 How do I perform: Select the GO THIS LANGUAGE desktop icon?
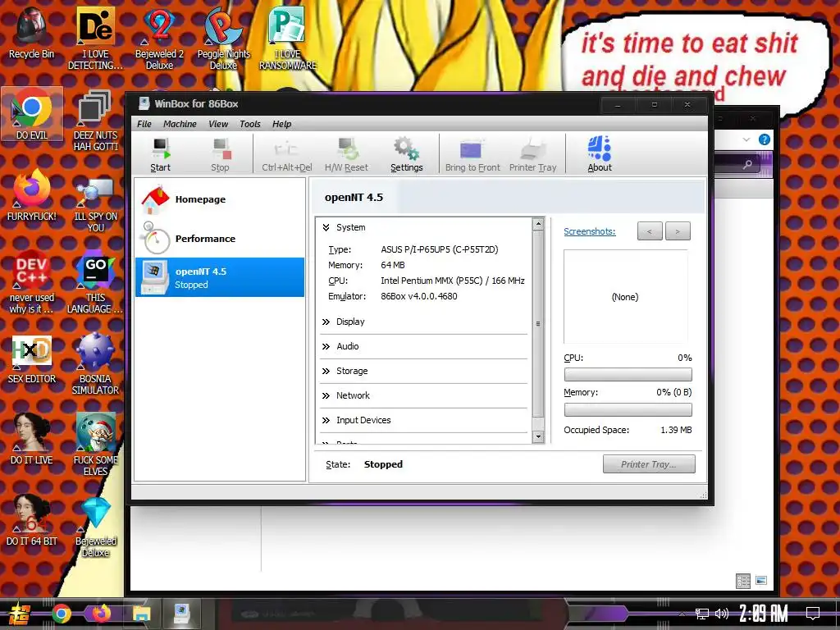95,282
